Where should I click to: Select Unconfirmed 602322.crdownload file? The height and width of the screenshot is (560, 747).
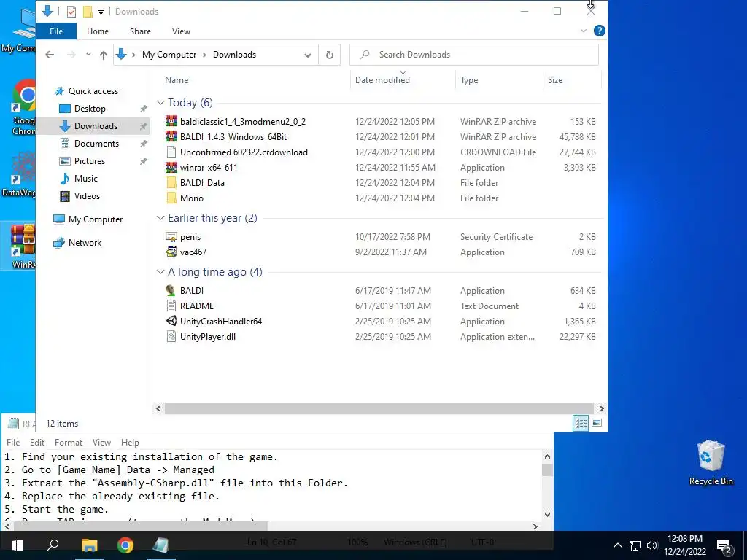coord(244,152)
